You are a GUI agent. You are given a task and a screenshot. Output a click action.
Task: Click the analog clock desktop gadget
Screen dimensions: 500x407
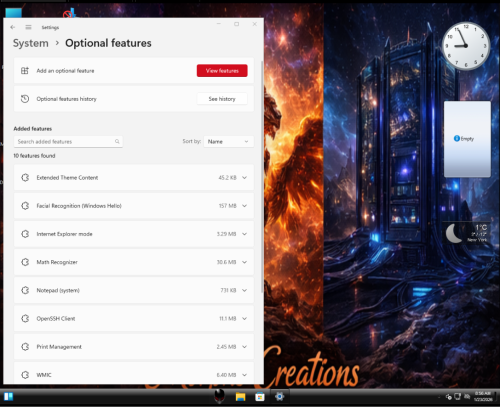(466, 46)
